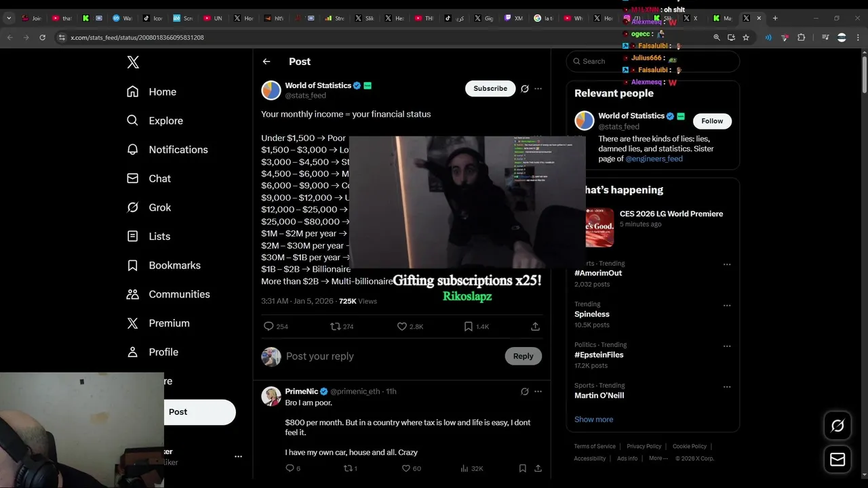Open the browser extensions puzzle icon
This screenshot has height=488, width=868.
point(801,38)
